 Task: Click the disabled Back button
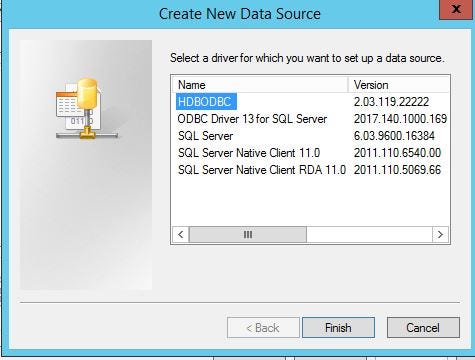[x=263, y=328]
